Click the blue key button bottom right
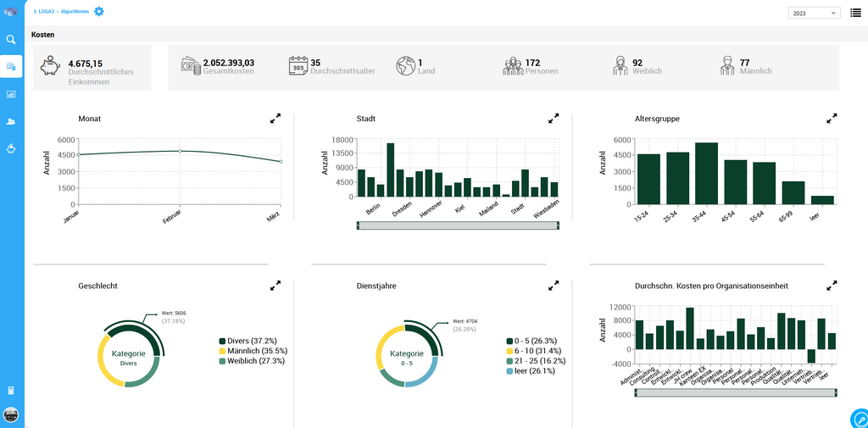The width and height of the screenshot is (868, 428). coord(860,419)
